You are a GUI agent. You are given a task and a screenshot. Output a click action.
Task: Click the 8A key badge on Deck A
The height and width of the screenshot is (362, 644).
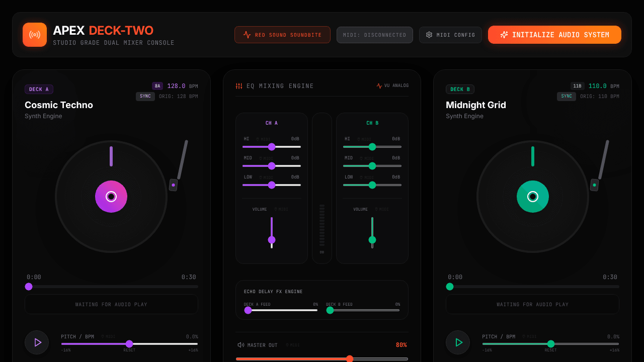pos(157,86)
